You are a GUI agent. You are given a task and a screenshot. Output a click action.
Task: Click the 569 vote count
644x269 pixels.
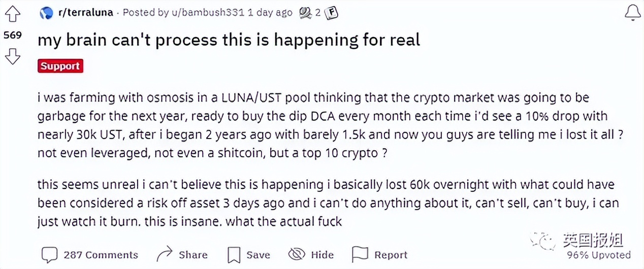pos(12,36)
